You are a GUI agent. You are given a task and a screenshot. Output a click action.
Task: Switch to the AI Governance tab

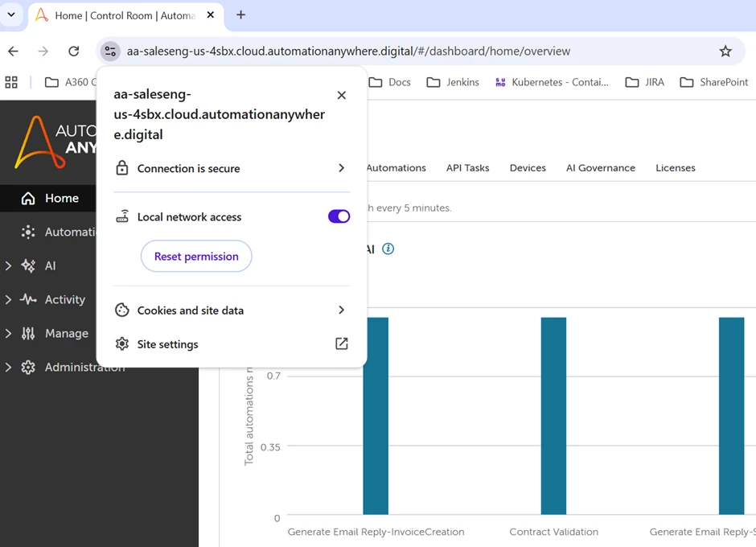[600, 168]
